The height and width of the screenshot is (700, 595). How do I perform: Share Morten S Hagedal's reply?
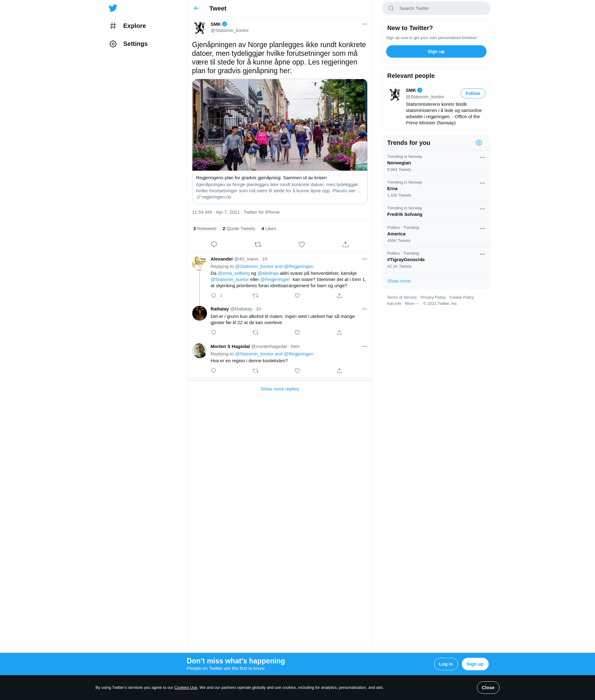(x=339, y=371)
